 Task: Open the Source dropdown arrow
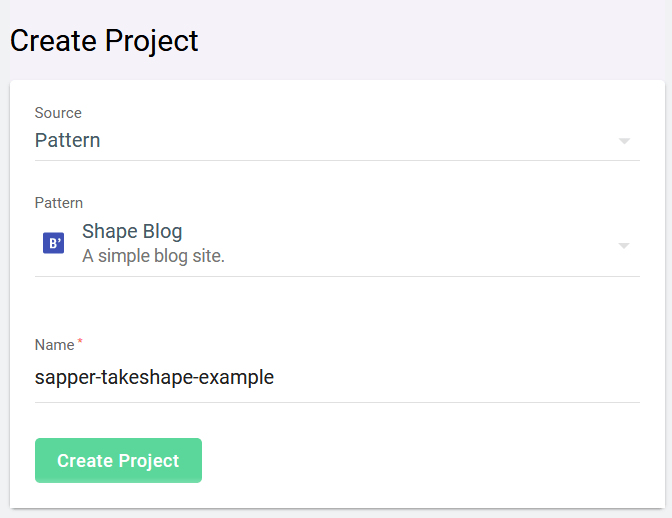624,141
